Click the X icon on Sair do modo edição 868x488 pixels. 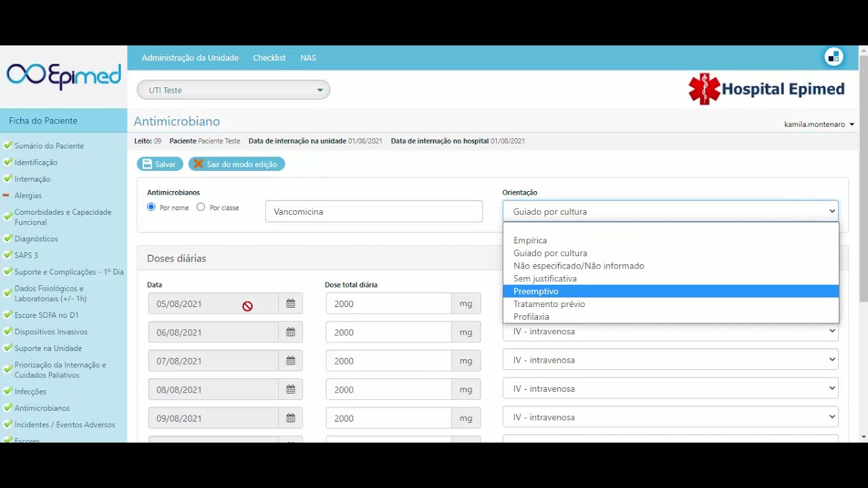(199, 164)
